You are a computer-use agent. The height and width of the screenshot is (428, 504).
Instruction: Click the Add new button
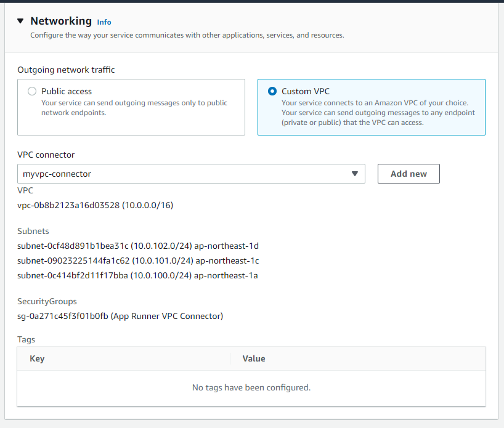tap(408, 174)
